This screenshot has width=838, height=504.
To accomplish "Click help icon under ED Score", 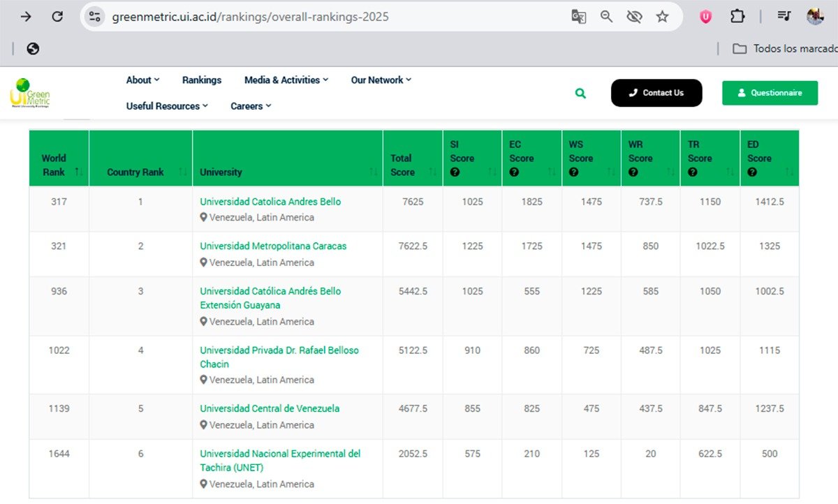I will click(752, 172).
